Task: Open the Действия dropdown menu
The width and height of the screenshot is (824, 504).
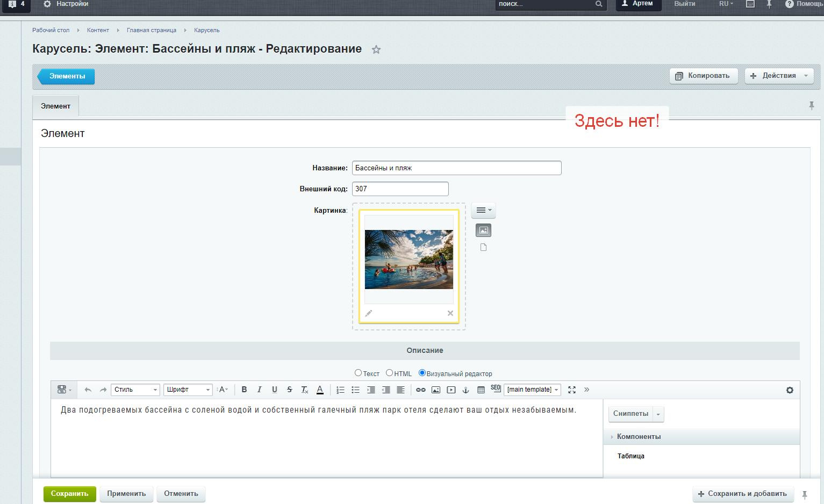Action: point(779,76)
